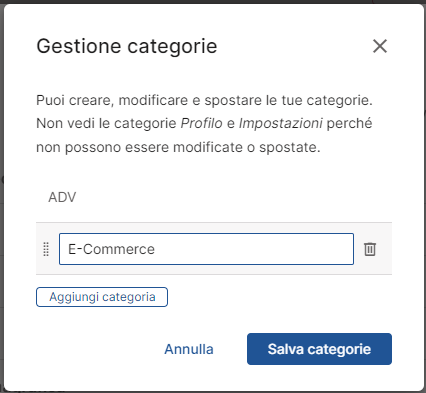Image resolution: width=426 pixels, height=393 pixels.
Task: Close the Gestione categorie dialog
Action: pos(380,46)
